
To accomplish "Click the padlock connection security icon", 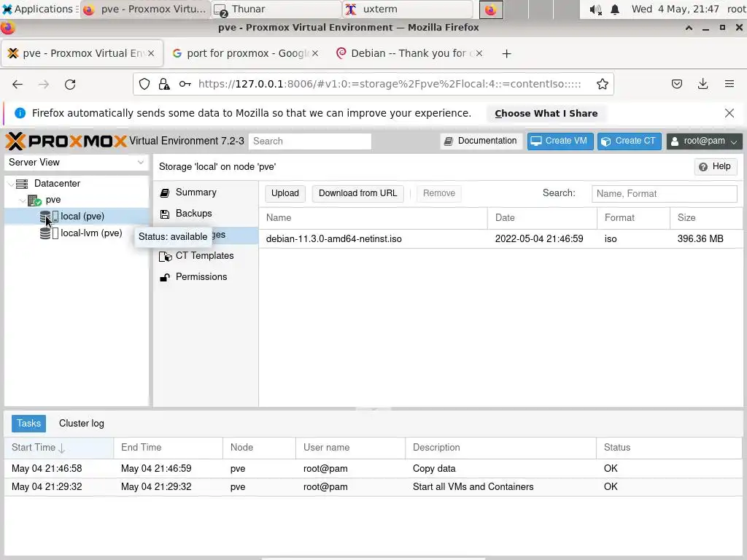I will pos(164,85).
